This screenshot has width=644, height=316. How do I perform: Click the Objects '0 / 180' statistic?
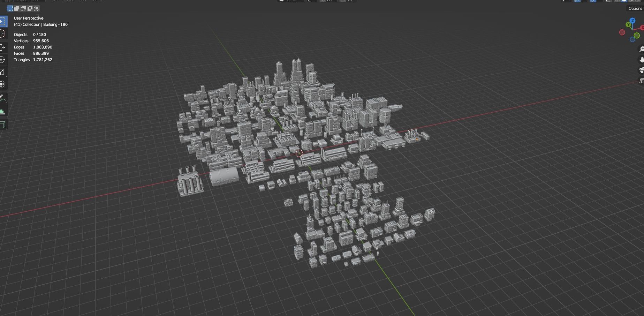pyautogui.click(x=39, y=35)
